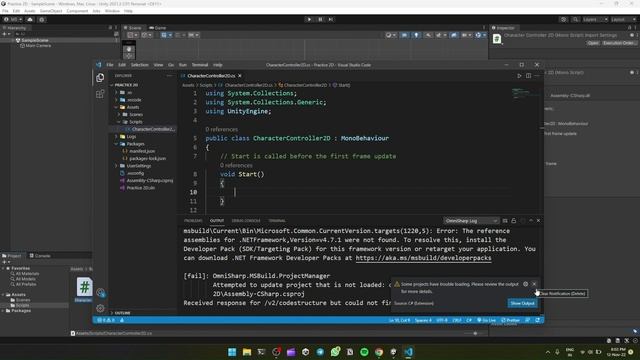Click Prettier in the status bar
This screenshot has height=360, width=640.
click(x=511, y=320)
